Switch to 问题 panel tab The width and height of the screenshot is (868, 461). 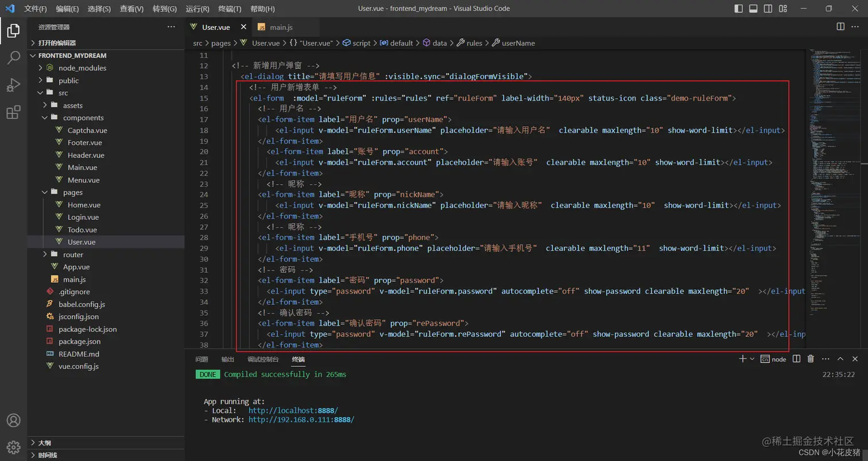(x=201, y=359)
